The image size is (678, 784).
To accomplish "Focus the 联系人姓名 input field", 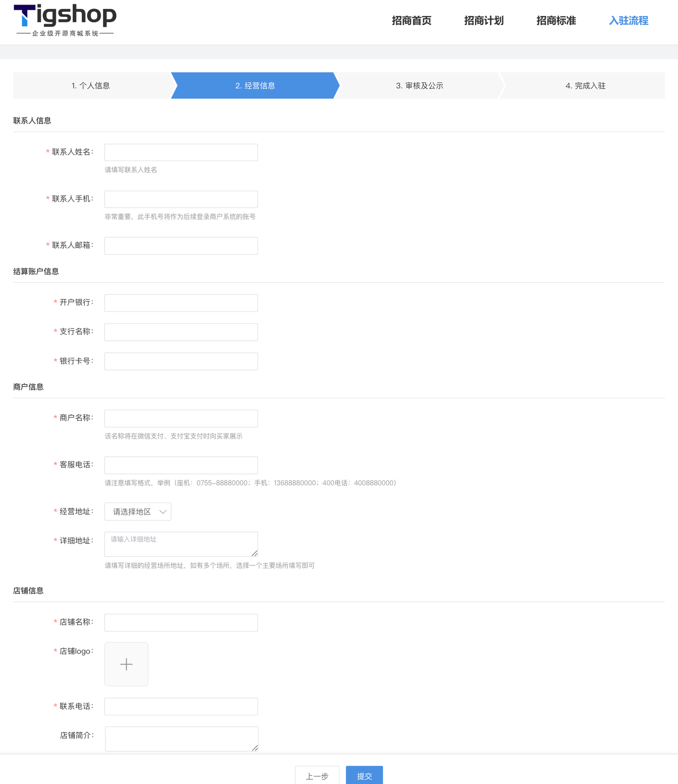I will point(181,153).
